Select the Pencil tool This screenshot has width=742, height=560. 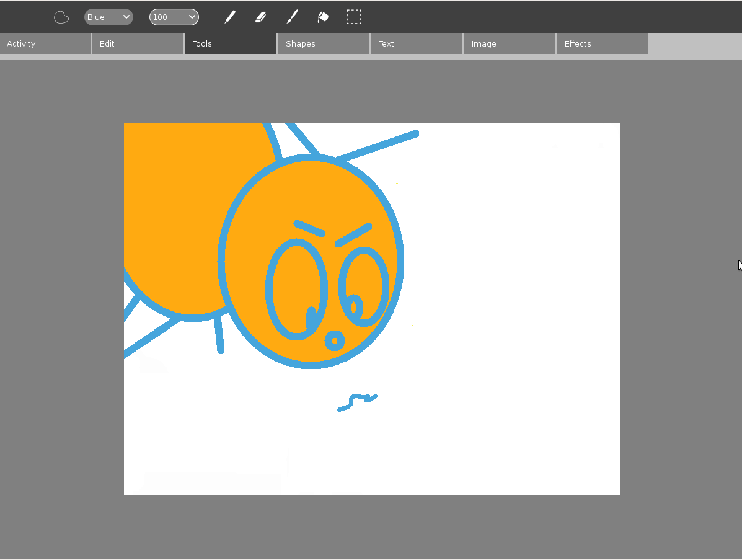tap(230, 17)
